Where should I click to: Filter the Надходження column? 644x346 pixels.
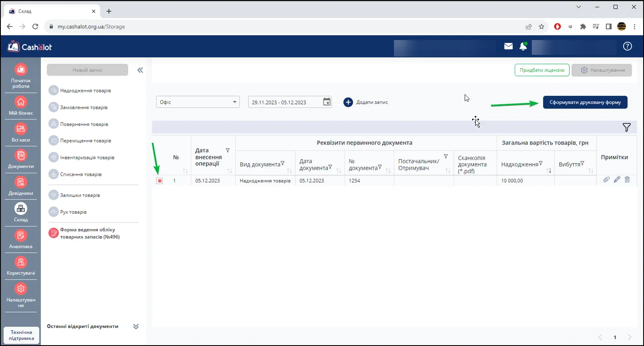point(541,163)
